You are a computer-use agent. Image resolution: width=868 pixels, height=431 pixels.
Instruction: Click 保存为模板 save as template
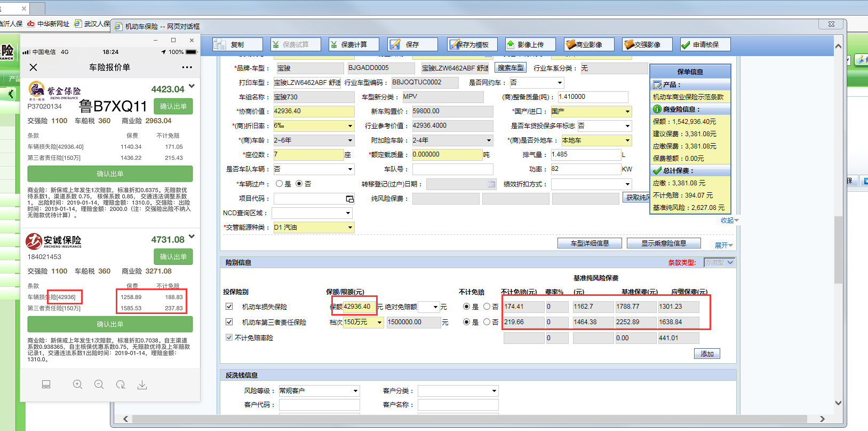(x=472, y=44)
